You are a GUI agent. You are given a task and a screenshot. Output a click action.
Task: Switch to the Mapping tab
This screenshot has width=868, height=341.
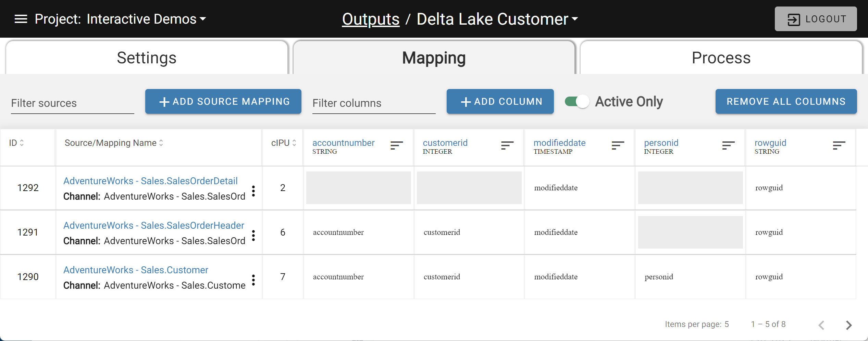pos(434,58)
